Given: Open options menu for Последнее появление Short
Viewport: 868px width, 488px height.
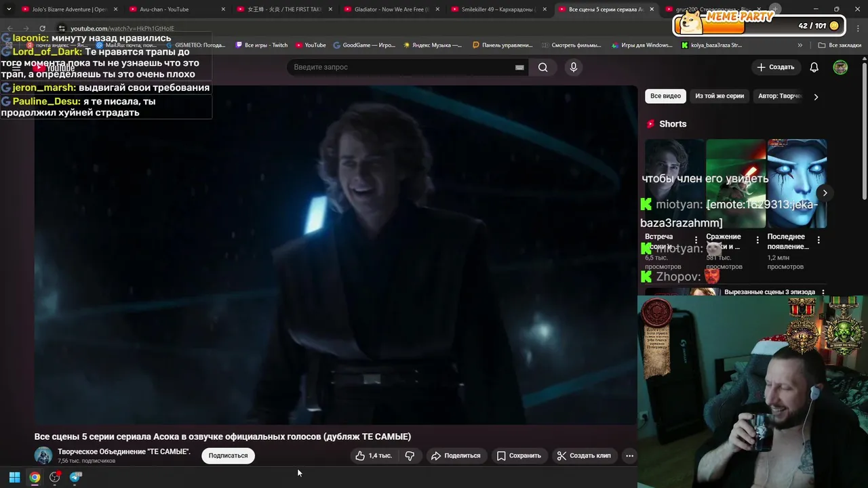Looking at the screenshot, I should [x=818, y=240].
